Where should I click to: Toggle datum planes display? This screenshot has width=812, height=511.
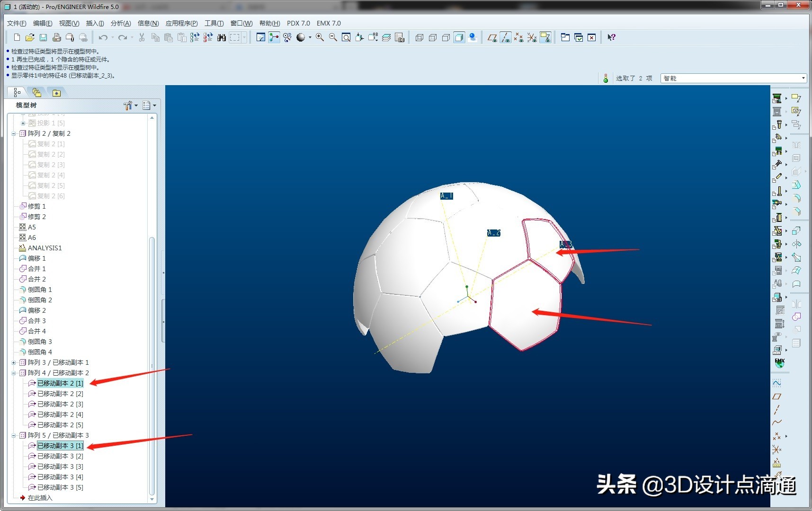tap(492, 38)
